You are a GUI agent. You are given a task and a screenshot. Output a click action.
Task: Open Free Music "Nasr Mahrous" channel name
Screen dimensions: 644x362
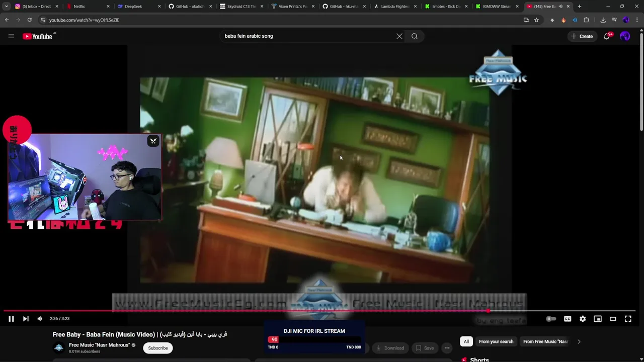100,345
